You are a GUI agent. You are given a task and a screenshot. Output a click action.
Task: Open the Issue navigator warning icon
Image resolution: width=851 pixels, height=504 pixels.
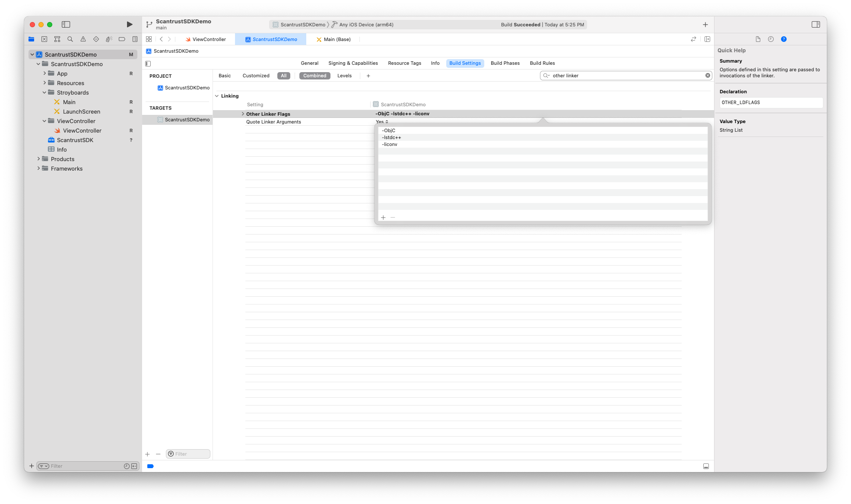[x=83, y=39]
